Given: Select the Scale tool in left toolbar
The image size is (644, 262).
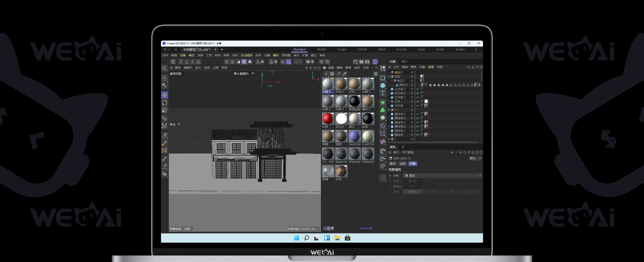Looking at the screenshot, I should coord(164,110).
